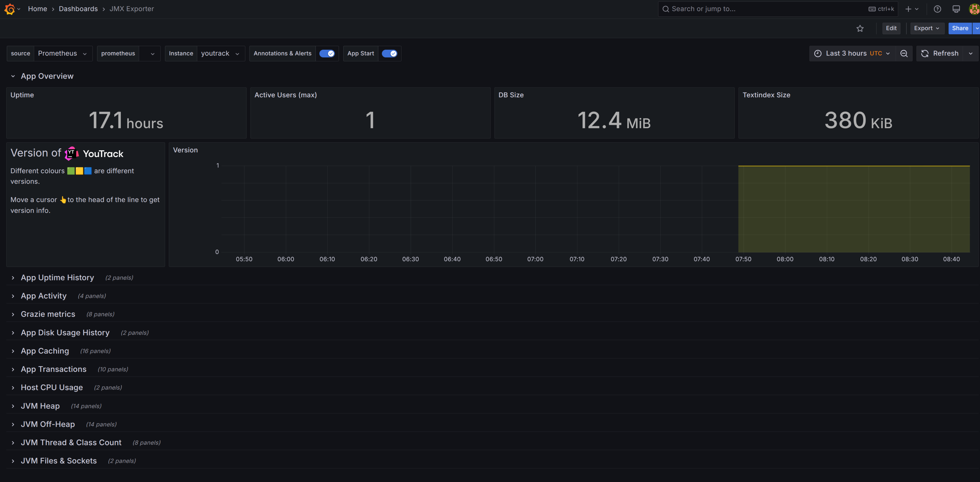Expand the App Transactions row

coord(13,369)
